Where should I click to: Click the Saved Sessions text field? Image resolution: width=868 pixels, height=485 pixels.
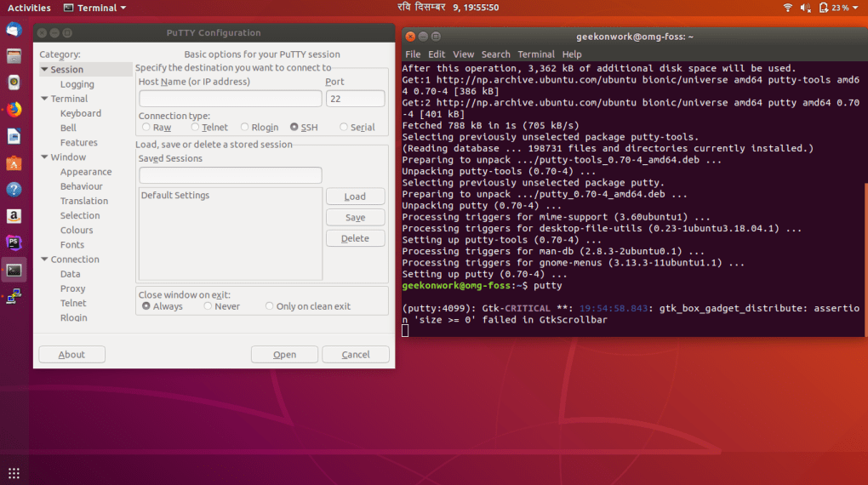tap(231, 175)
